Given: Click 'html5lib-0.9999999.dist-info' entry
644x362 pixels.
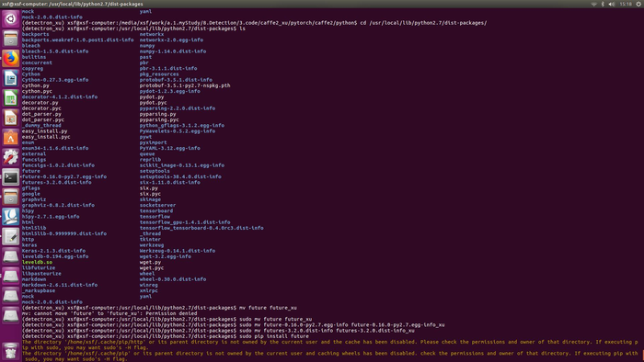Looking at the screenshot, I should [64, 233].
